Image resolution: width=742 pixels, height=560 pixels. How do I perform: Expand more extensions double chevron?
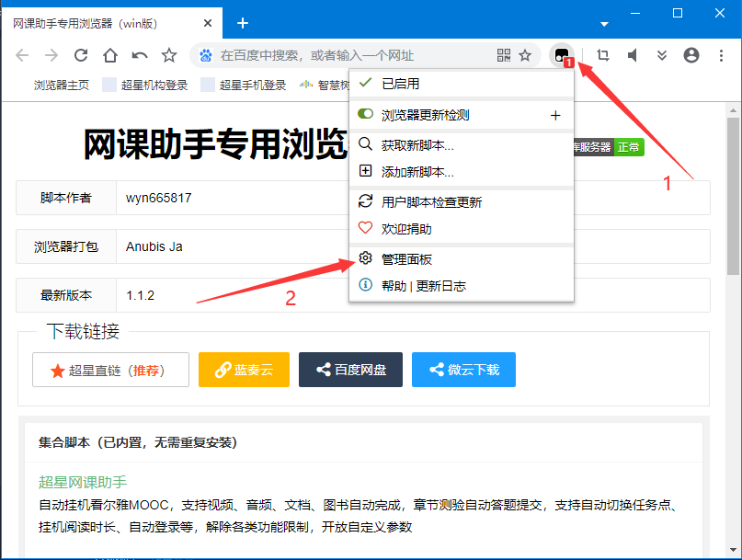[662, 55]
